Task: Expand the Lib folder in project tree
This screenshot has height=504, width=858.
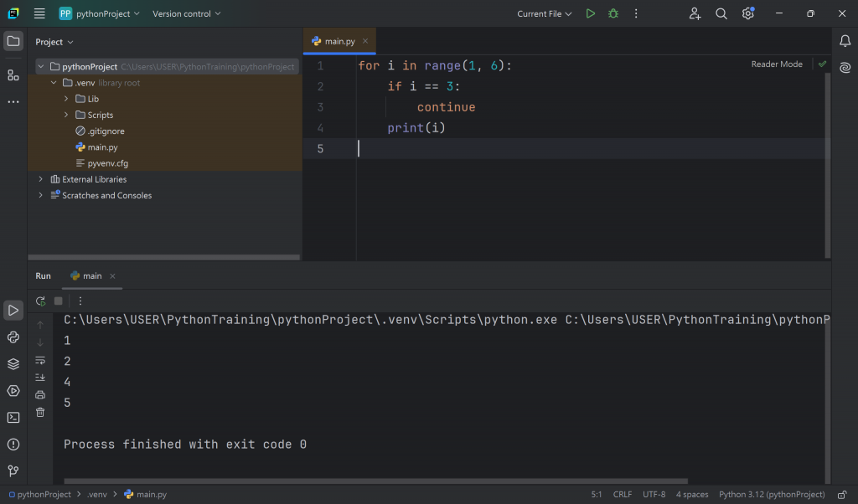Action: pos(67,99)
